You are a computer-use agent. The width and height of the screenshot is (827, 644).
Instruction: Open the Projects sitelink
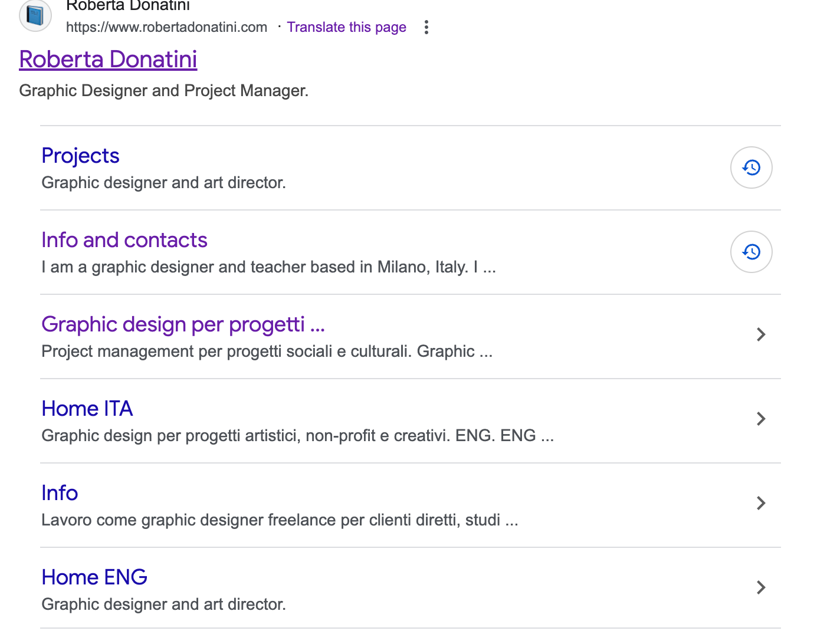pos(80,156)
